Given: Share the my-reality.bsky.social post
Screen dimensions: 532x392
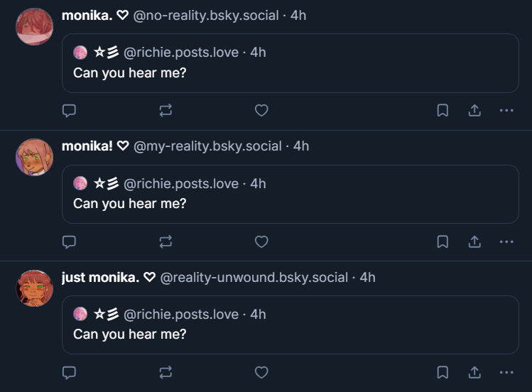Looking at the screenshot, I should [474, 241].
